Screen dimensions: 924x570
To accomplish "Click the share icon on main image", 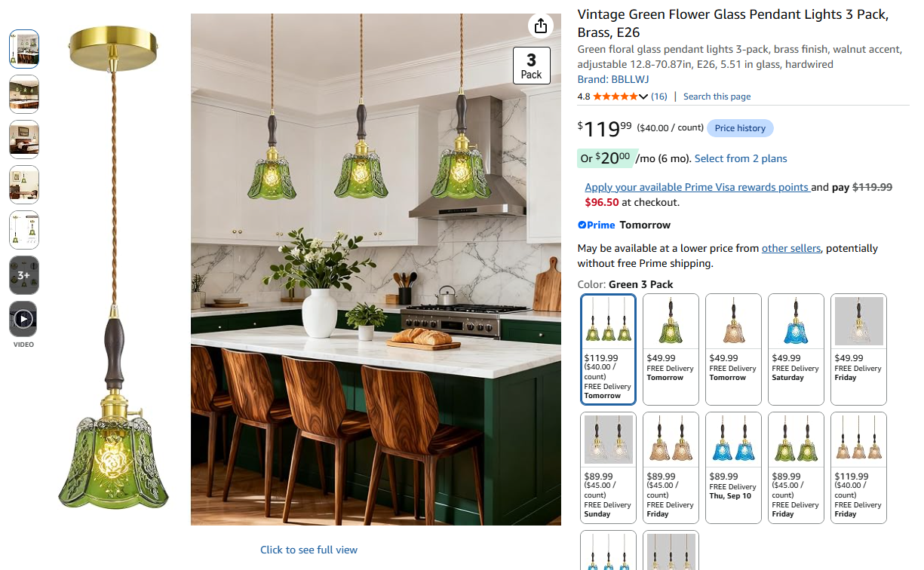I will click(540, 26).
